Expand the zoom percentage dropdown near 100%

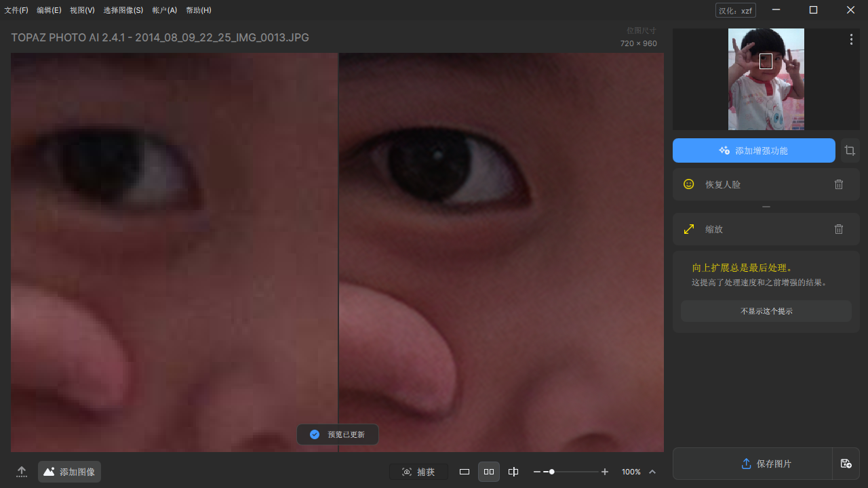(652, 471)
